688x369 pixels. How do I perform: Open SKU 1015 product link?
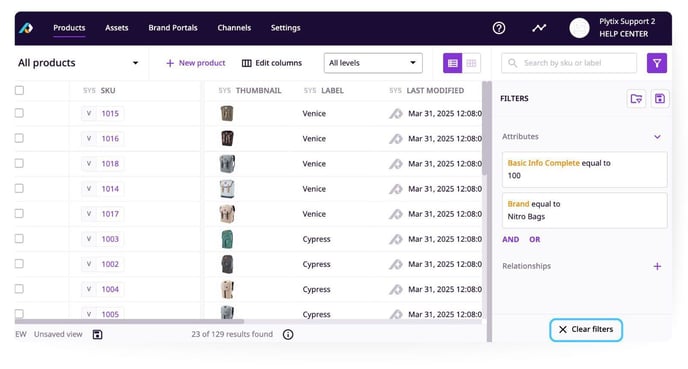click(110, 114)
